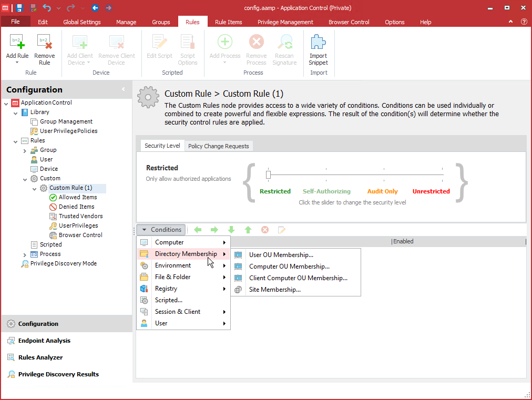Click the move condition down arrow

tap(231, 230)
